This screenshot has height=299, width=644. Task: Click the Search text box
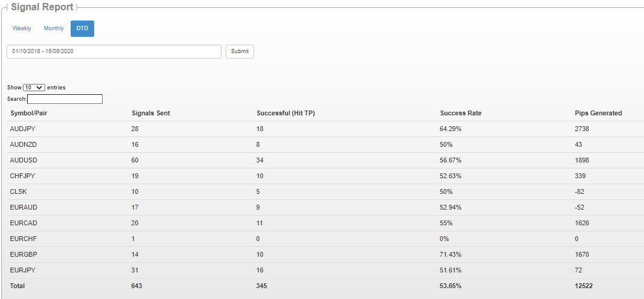(65, 99)
